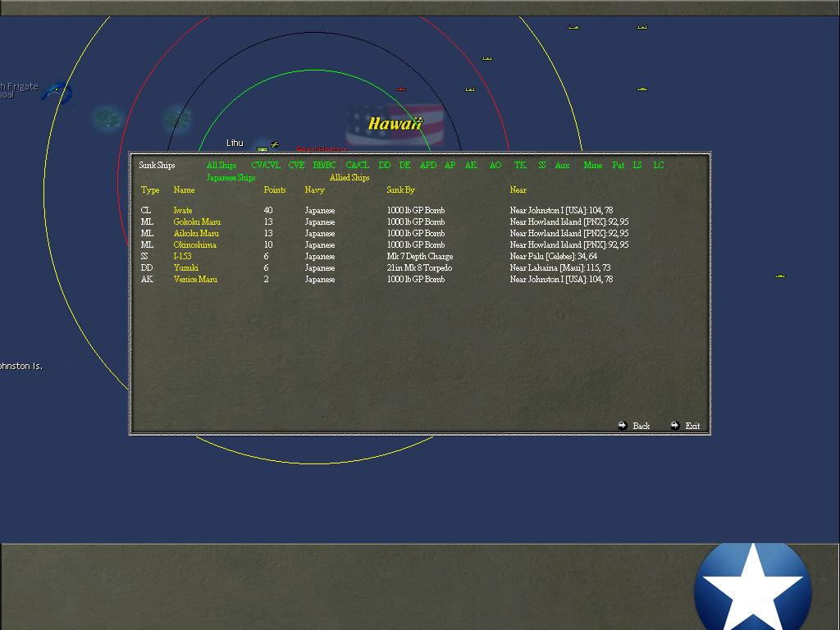Viewport: 840px width, 630px height.
Task: Click 21in Mk 8 Torpedo entry
Action: point(419,268)
